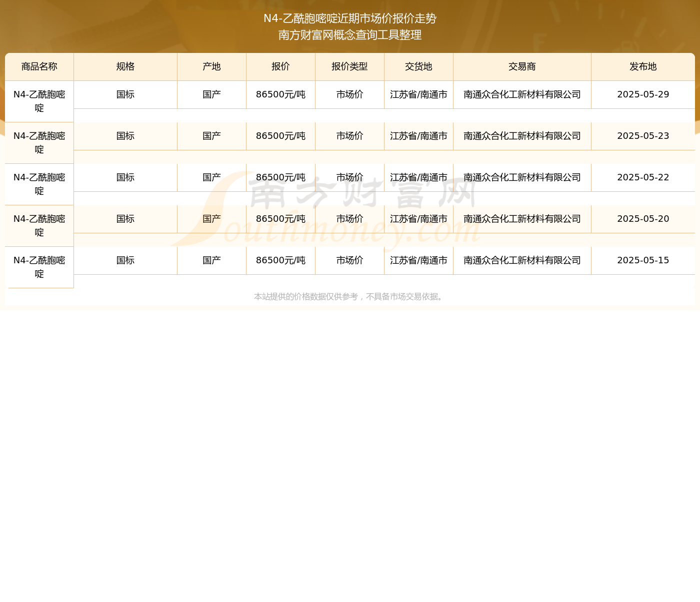The height and width of the screenshot is (602, 700).
Task: Select the date 2025-05-22 cell
Action: (643, 177)
